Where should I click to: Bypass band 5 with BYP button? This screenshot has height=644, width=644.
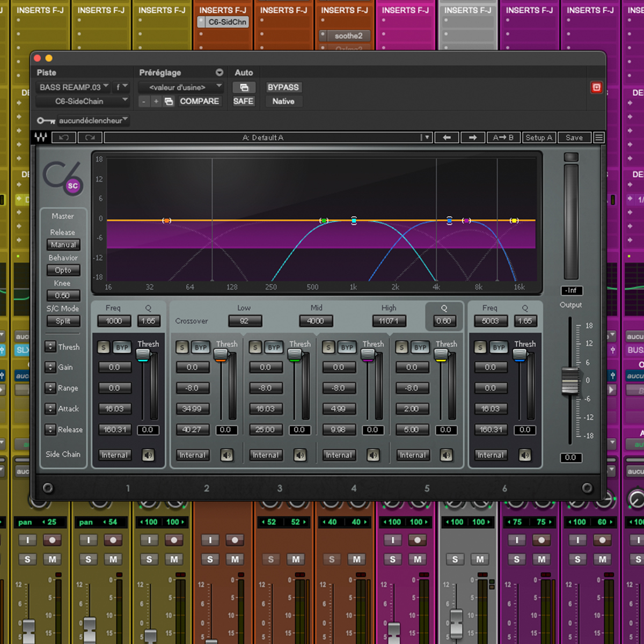[420, 348]
